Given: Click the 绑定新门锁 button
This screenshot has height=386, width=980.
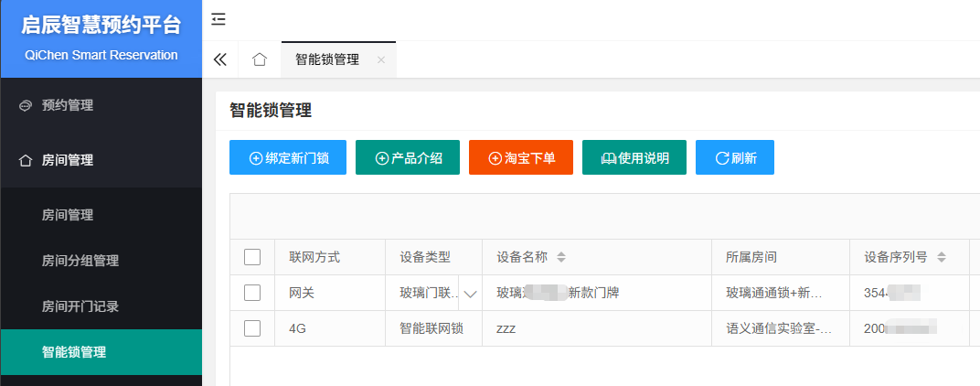Looking at the screenshot, I should coord(287,157).
